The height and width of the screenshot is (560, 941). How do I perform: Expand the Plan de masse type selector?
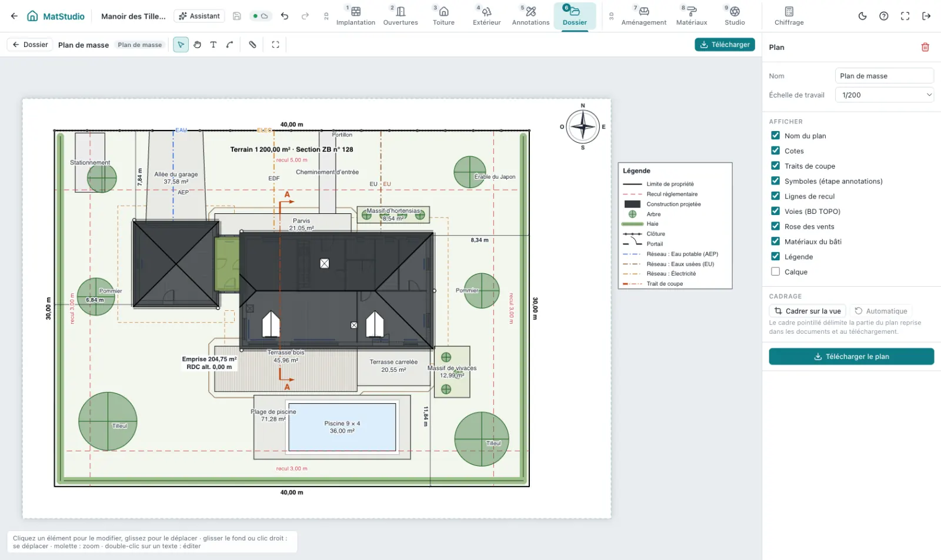[140, 45]
